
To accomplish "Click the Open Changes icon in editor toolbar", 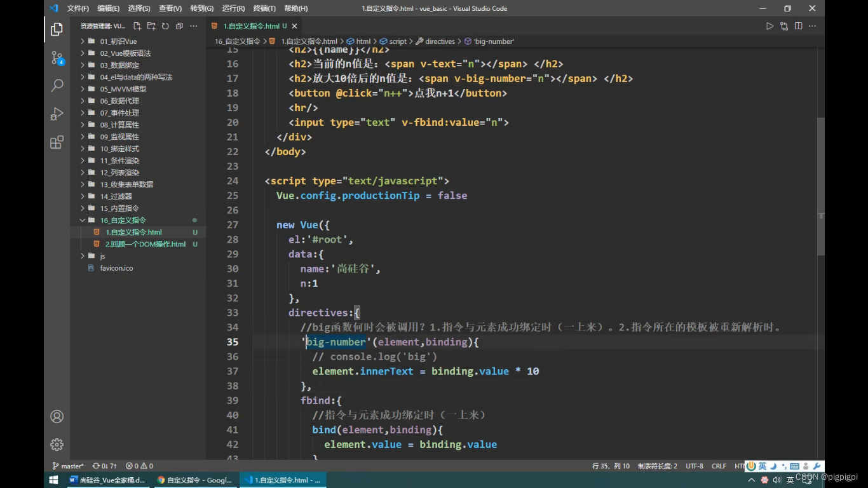I will point(784,26).
